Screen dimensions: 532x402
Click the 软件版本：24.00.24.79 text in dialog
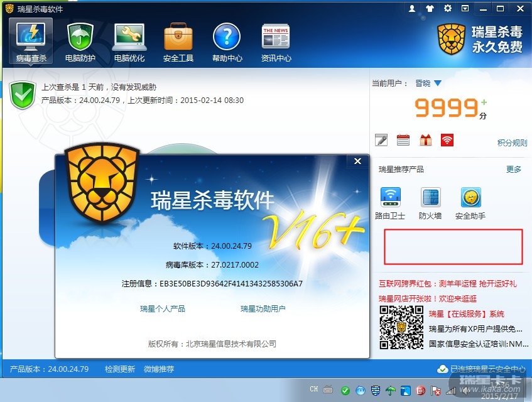click(212, 246)
